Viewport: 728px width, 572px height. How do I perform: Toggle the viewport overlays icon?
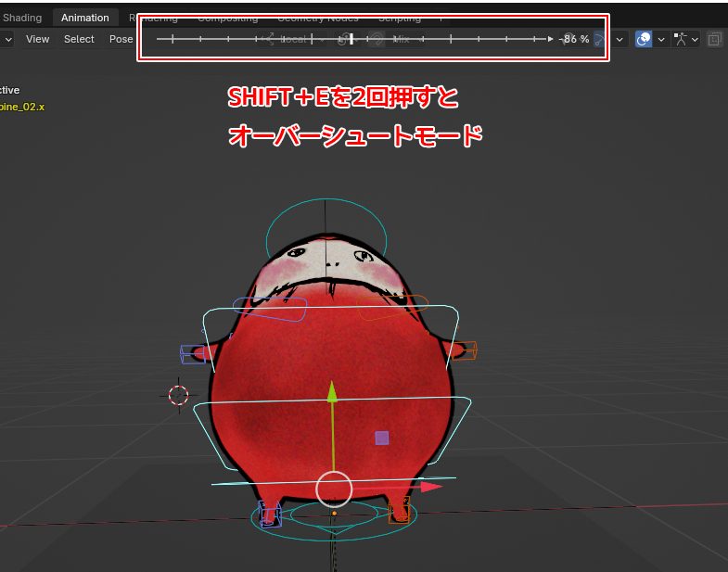click(x=645, y=39)
